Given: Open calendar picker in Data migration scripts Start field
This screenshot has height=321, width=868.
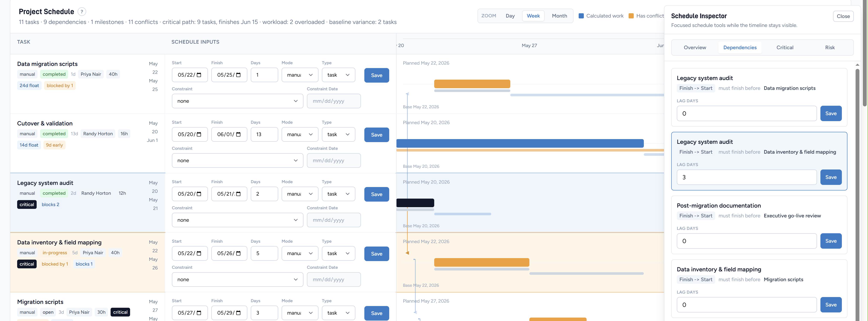Looking at the screenshot, I should click(x=199, y=75).
